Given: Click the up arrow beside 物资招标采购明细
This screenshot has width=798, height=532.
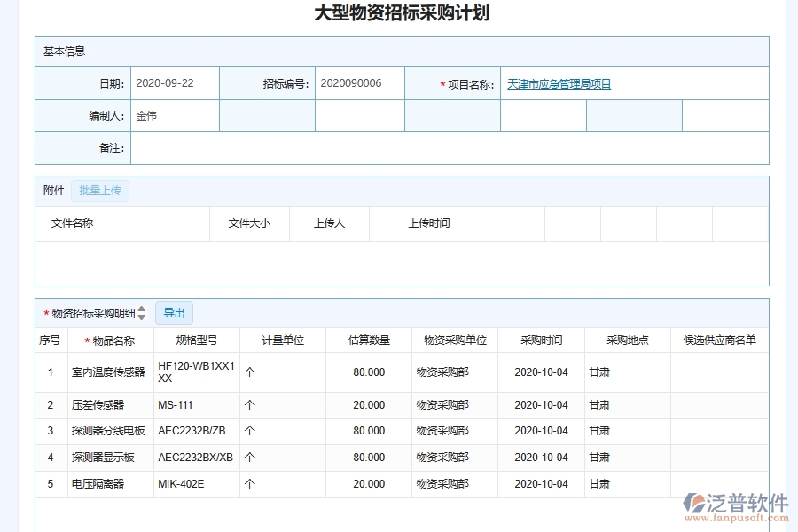Looking at the screenshot, I should [142, 309].
